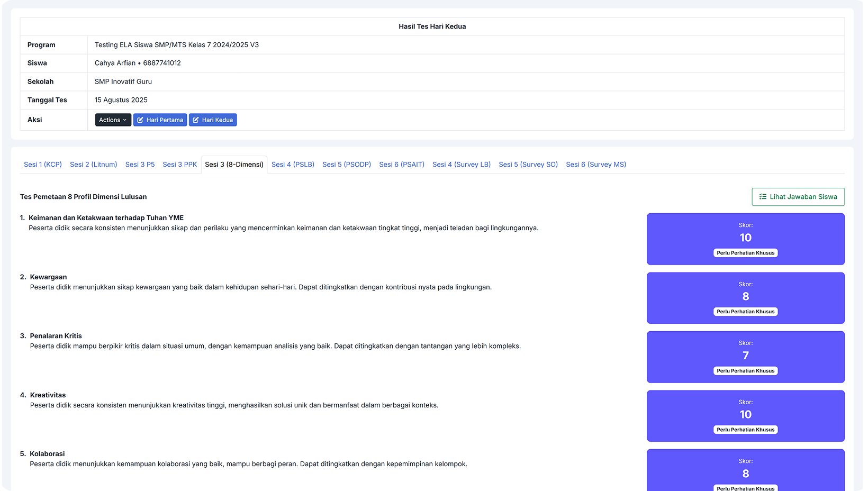Open Sesi 6 (PSAIT) tab
Image resolution: width=868 pixels, height=491 pixels.
click(x=402, y=165)
